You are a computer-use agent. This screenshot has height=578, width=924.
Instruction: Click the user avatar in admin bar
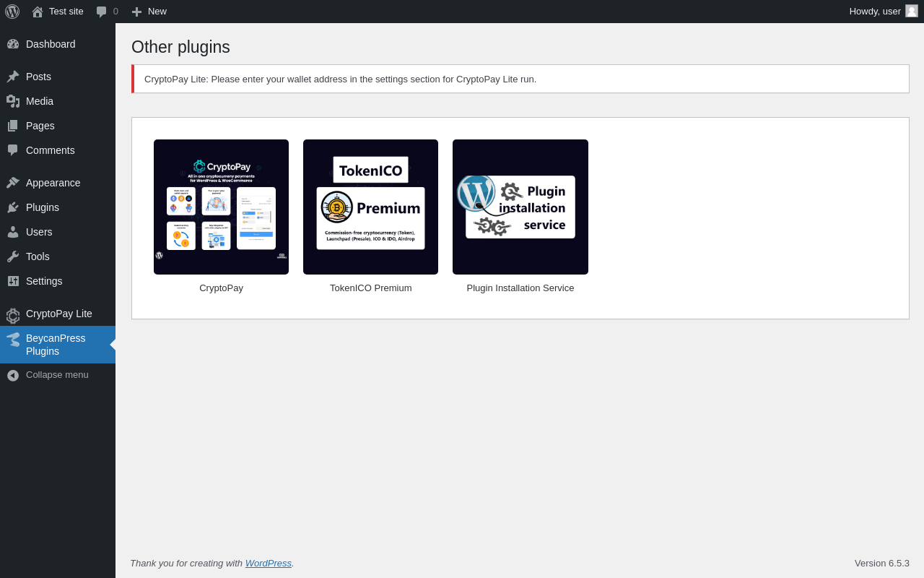pos(912,11)
